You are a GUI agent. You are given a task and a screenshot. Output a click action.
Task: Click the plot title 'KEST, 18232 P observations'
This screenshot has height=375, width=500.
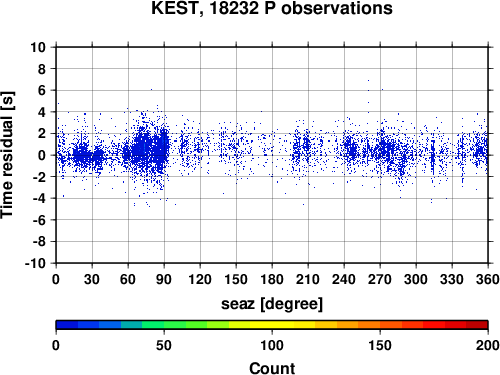pyautogui.click(x=272, y=8)
